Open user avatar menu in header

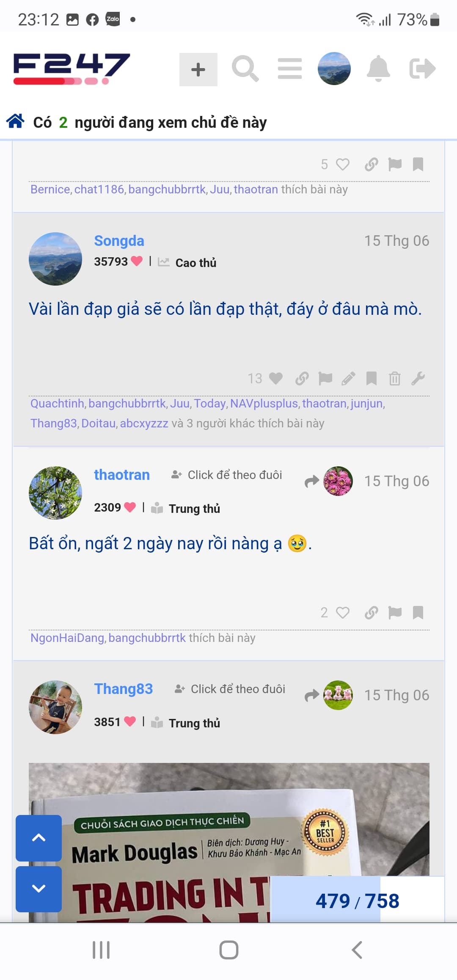[x=334, y=69]
